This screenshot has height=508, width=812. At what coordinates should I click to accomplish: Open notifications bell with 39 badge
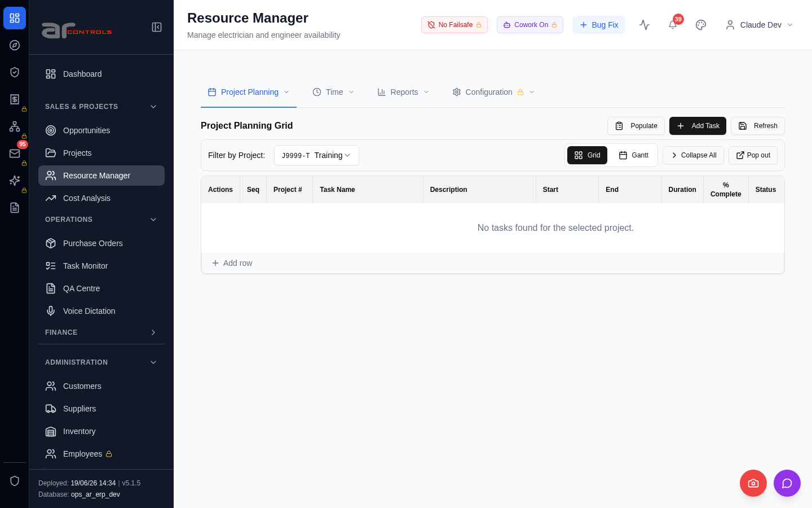click(x=673, y=25)
